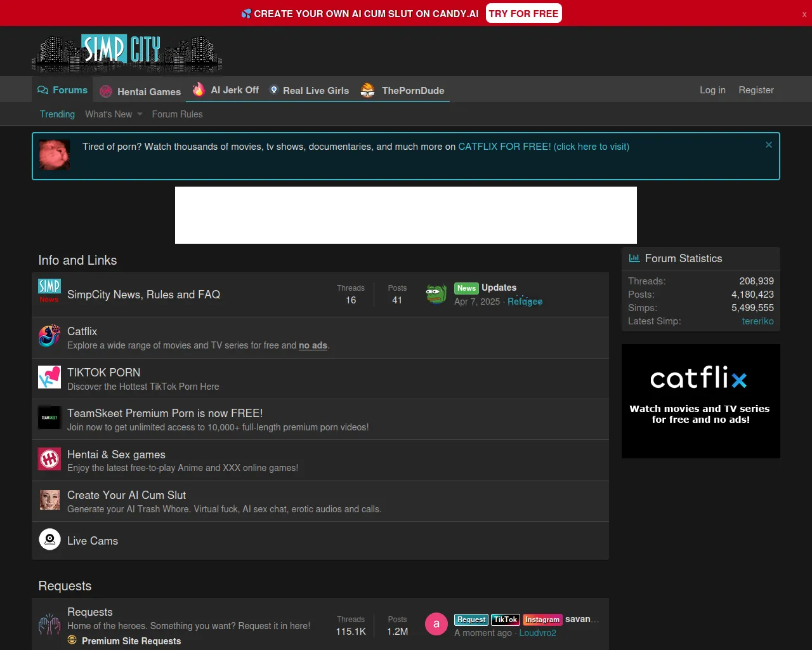Open the Forum Rules link

pos(177,114)
